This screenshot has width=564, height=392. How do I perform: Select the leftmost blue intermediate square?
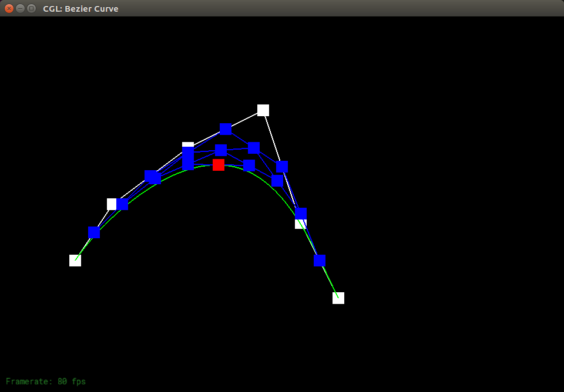click(94, 232)
